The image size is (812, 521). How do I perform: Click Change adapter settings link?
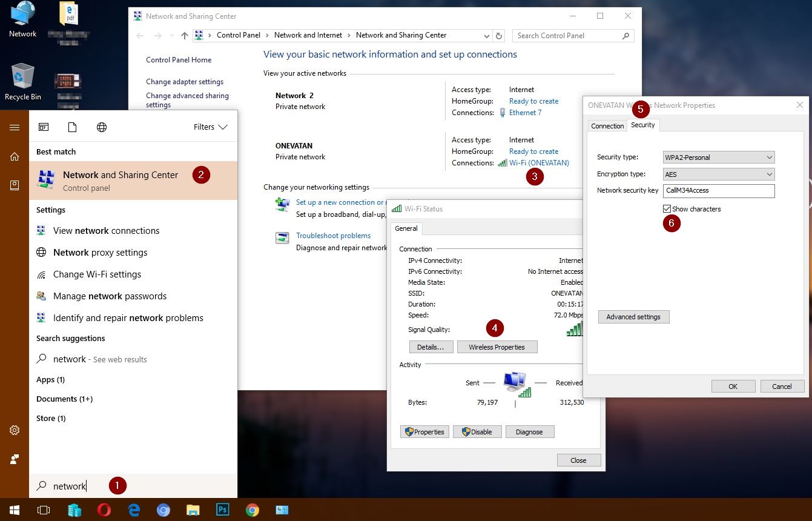[185, 82]
